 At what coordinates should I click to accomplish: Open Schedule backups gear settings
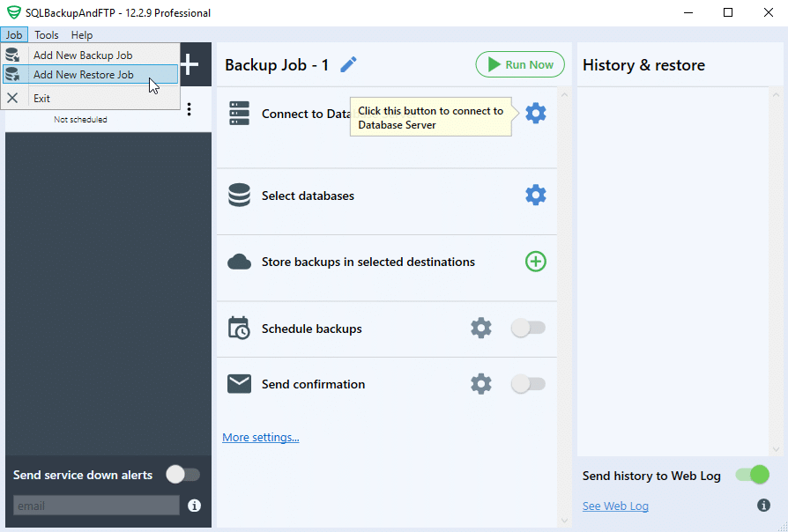480,327
